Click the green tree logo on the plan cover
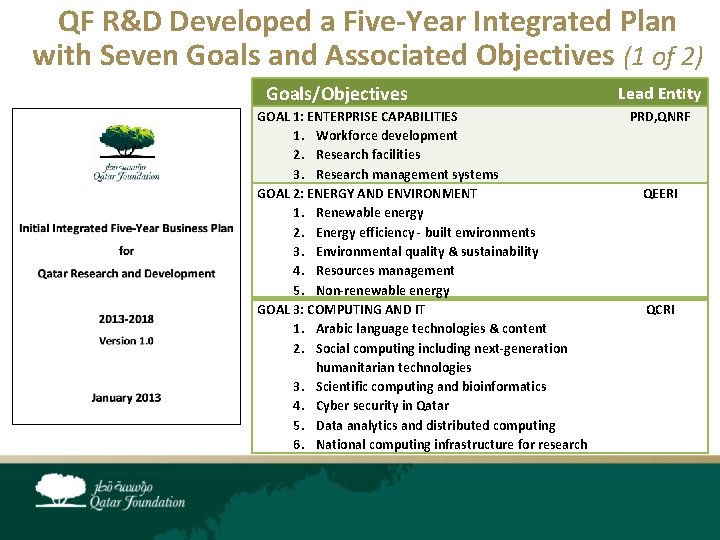 coord(127,141)
